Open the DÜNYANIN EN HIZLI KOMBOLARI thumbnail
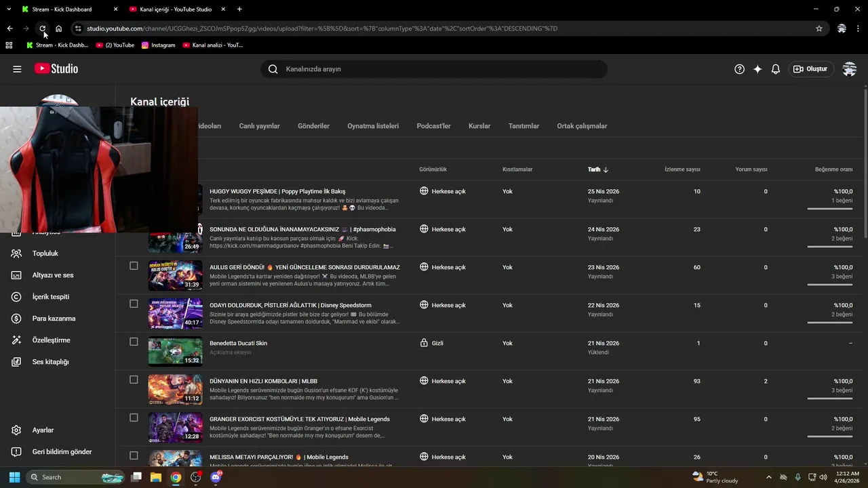This screenshot has height=488, width=868. coord(175,390)
